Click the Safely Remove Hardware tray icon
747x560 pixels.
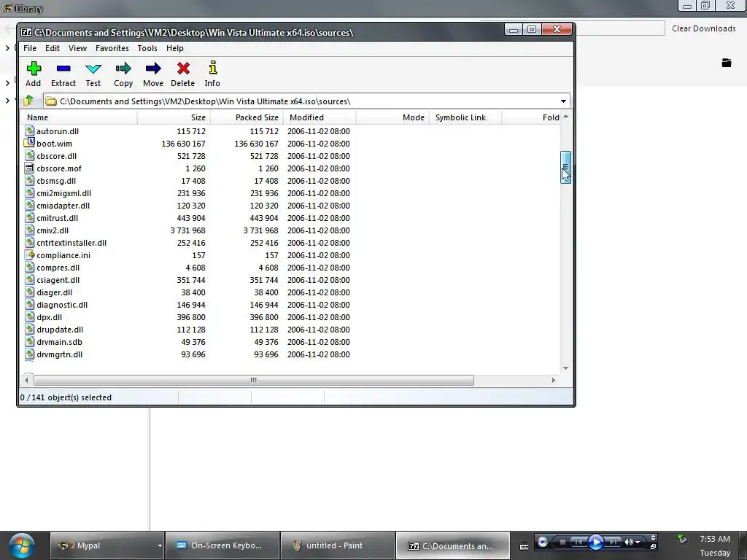682,539
